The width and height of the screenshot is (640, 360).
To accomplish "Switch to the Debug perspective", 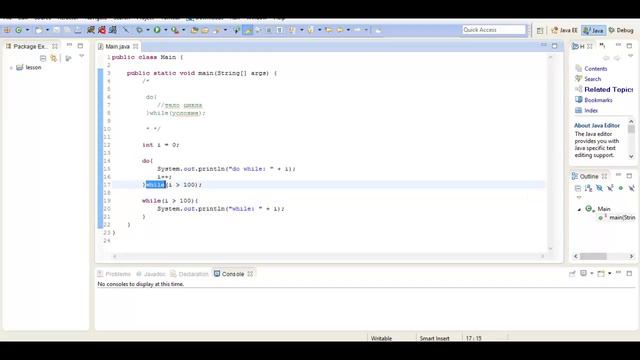I will [621, 30].
